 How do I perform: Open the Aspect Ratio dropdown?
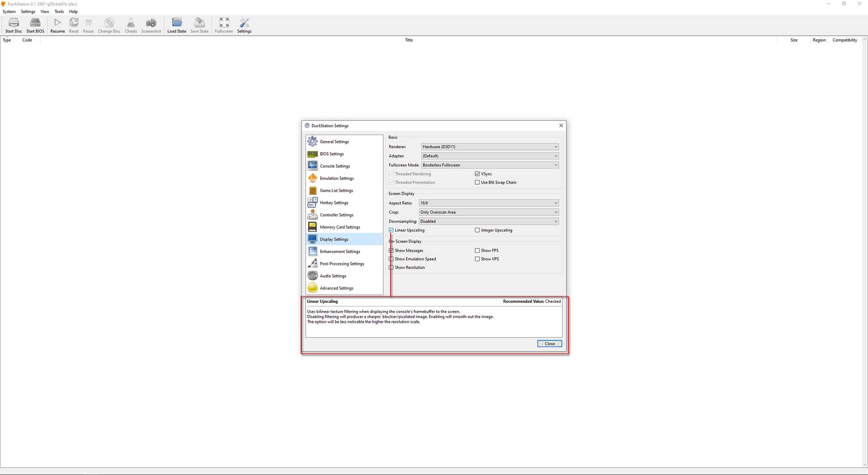[489, 203]
